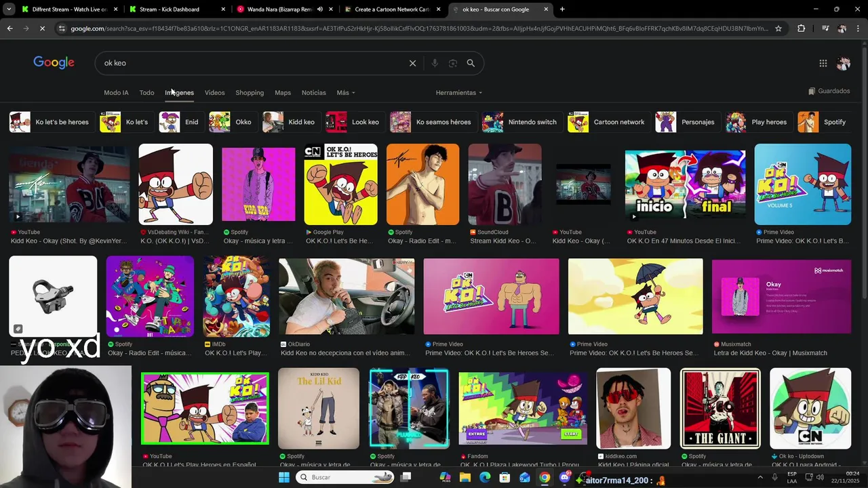
Task: Open Guardados saved items
Action: (x=829, y=91)
